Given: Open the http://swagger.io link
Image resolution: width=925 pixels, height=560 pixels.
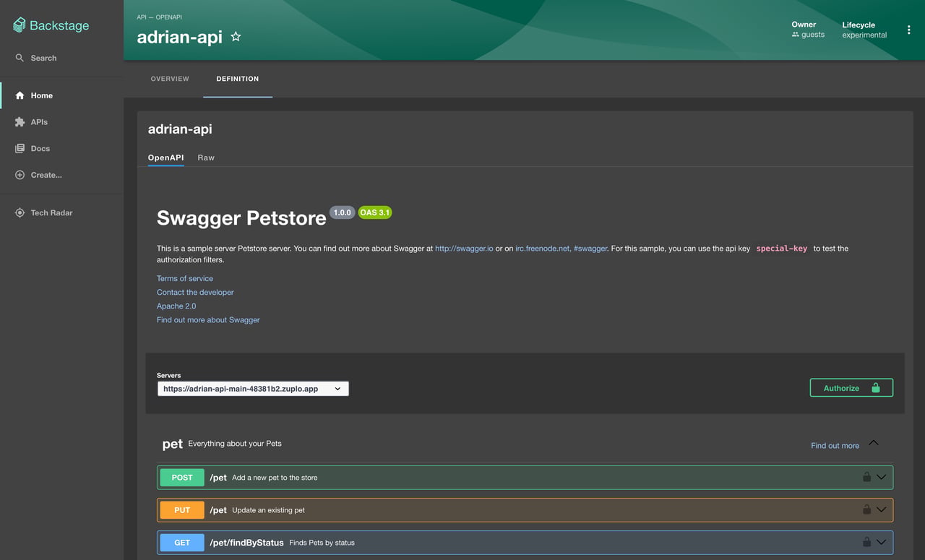Looking at the screenshot, I should [x=464, y=249].
